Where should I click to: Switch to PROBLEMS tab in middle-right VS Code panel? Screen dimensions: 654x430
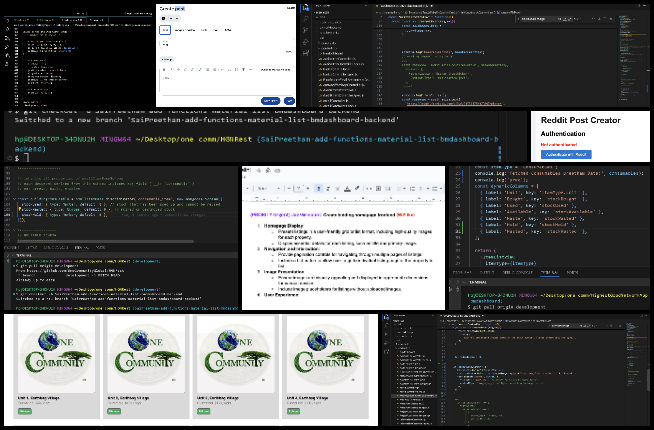pyautogui.click(x=462, y=272)
